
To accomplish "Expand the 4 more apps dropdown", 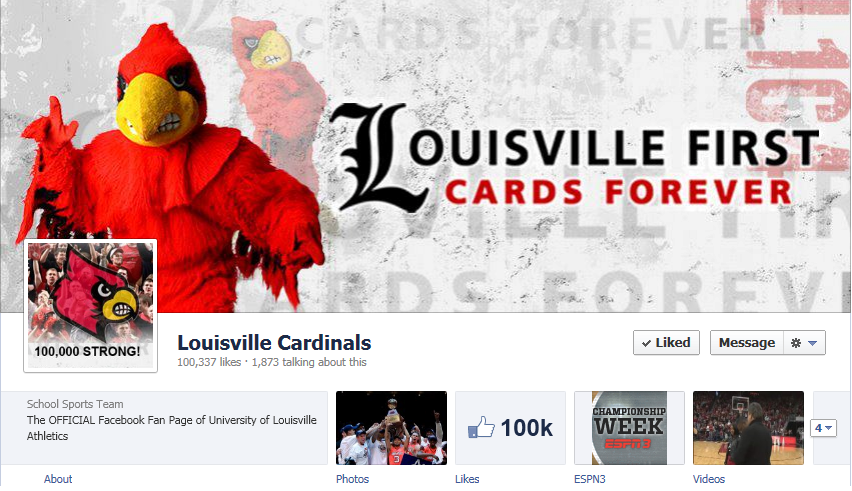I will pos(823,428).
